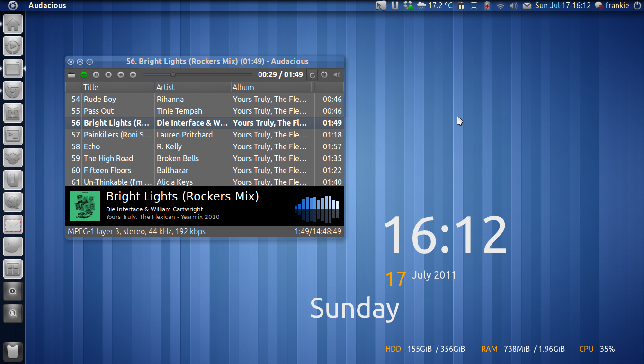Open the mail envelope launcher icon

tap(13, 225)
